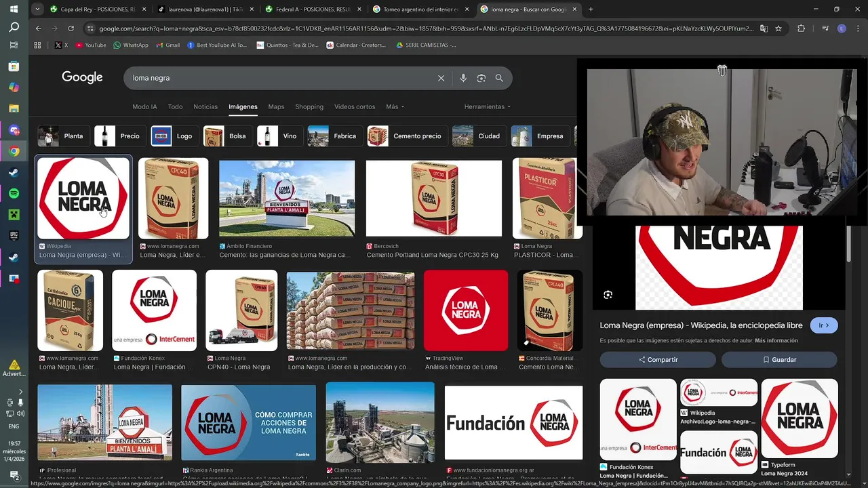Open new browser tab
This screenshot has width=868, height=488.
point(591,9)
